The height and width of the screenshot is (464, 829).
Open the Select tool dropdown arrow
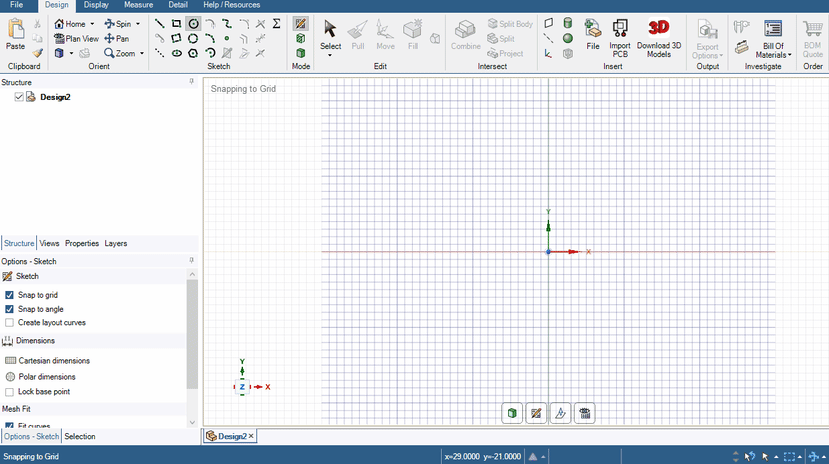click(x=330, y=55)
